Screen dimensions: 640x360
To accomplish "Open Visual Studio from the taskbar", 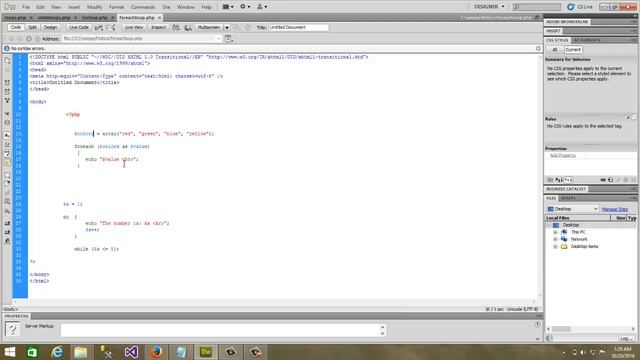I will point(131,352).
